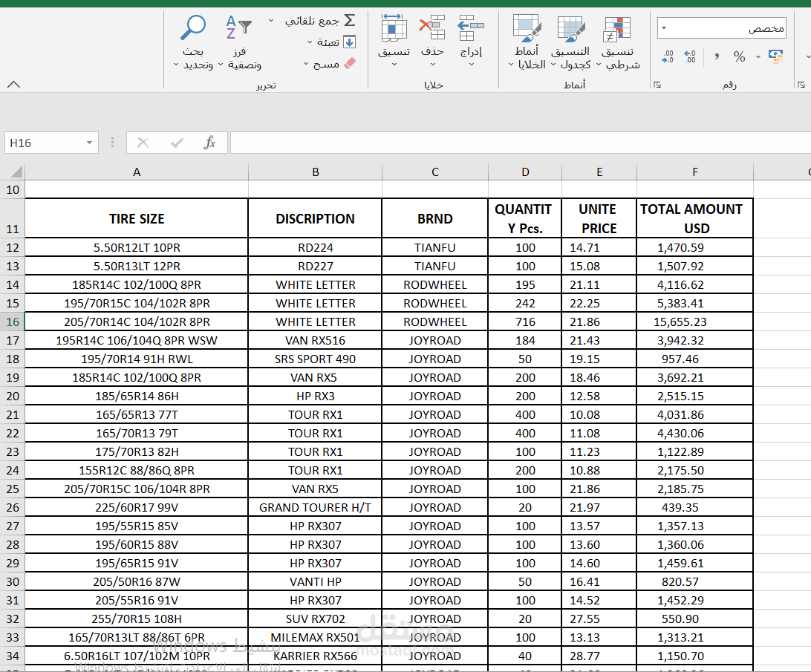The height and width of the screenshot is (672, 811).
Task: Click the Clear eraser icon
Action: tap(350, 64)
